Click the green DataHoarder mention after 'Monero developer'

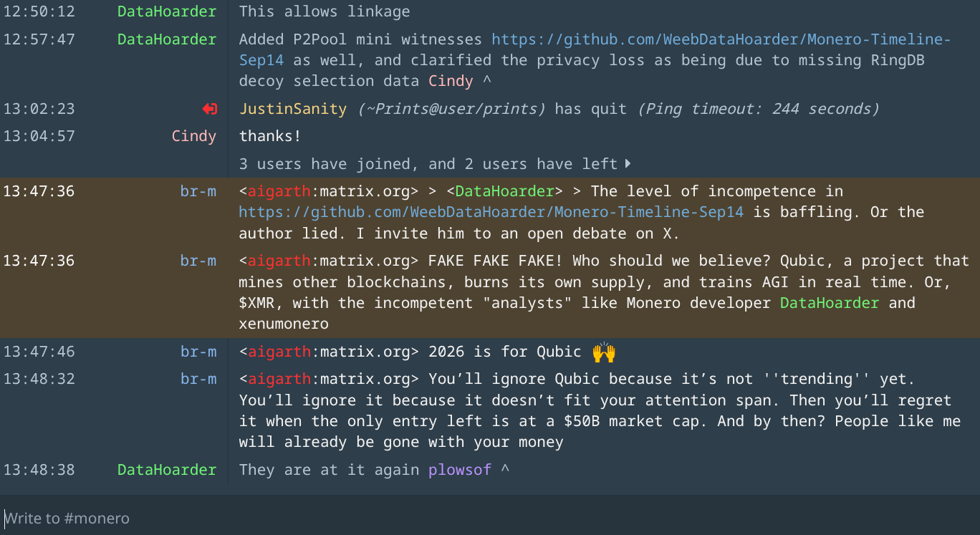(x=829, y=303)
